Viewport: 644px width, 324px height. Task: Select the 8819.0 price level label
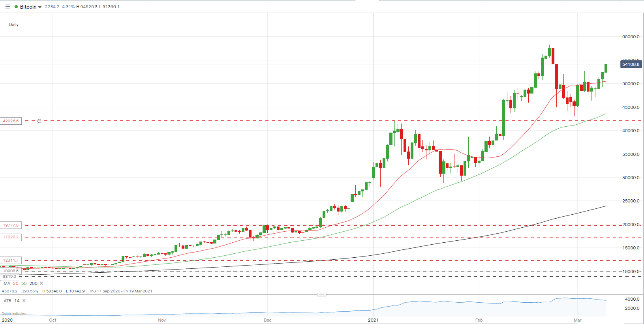coord(9,276)
